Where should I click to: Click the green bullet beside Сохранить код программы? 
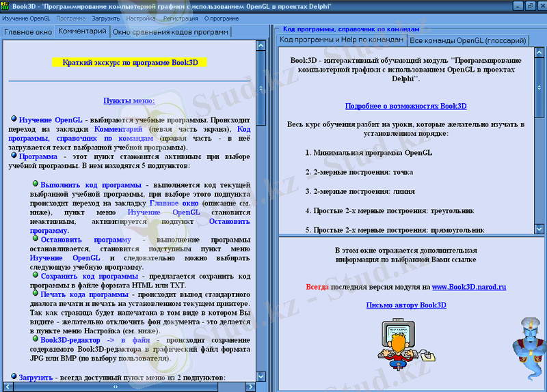36,275
